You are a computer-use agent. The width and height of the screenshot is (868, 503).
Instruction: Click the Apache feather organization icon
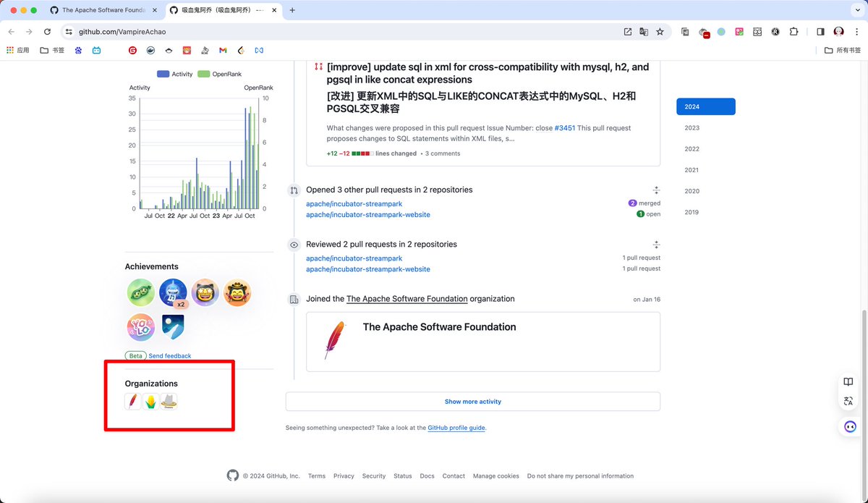pyautogui.click(x=133, y=401)
